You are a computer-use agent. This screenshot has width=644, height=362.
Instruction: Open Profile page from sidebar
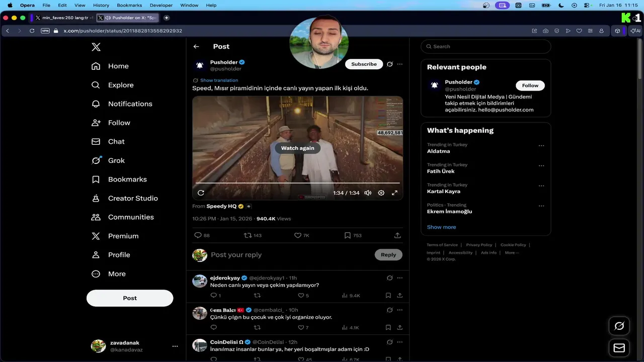[x=111, y=255]
